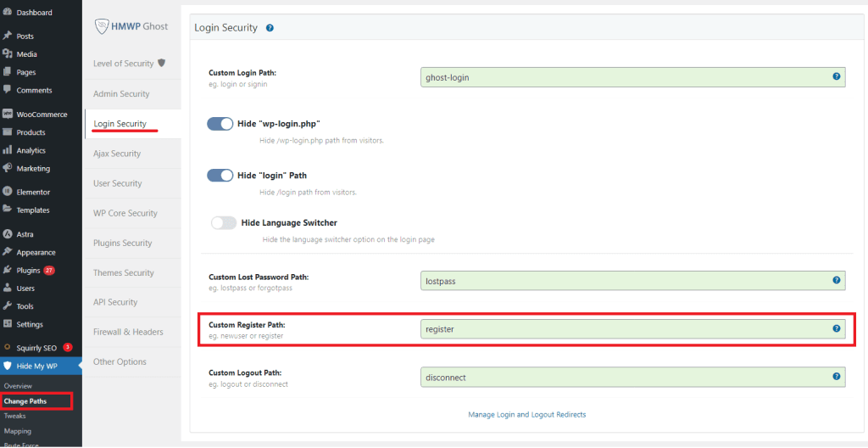Image resolution: width=868 pixels, height=448 pixels.
Task: Click the WooCommerce icon in sidebar
Action: (x=8, y=114)
